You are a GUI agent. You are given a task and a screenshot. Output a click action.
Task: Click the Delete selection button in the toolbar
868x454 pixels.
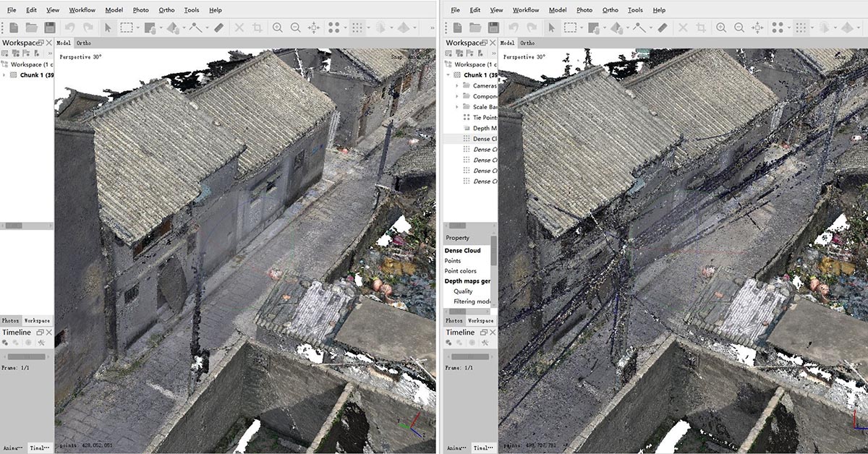239,27
